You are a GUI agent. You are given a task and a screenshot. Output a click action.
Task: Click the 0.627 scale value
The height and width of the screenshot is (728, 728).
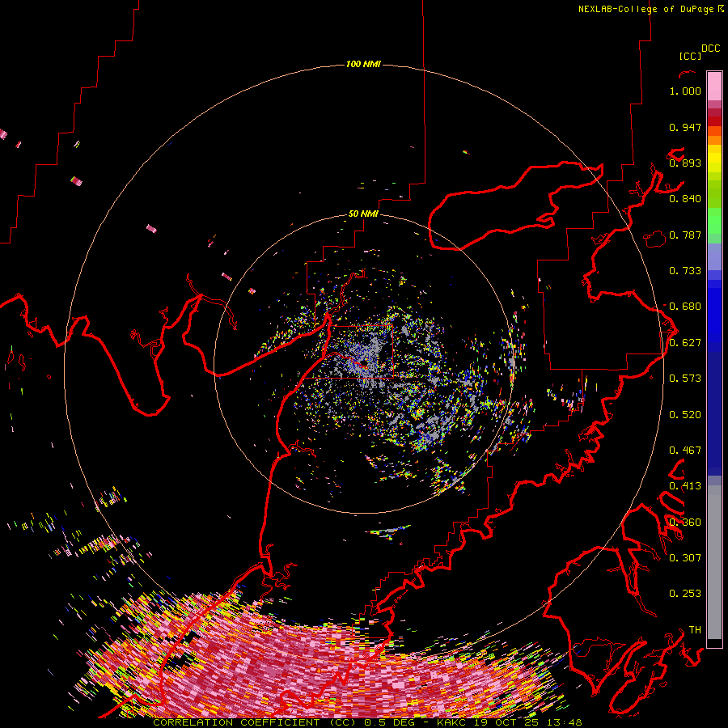coord(685,343)
